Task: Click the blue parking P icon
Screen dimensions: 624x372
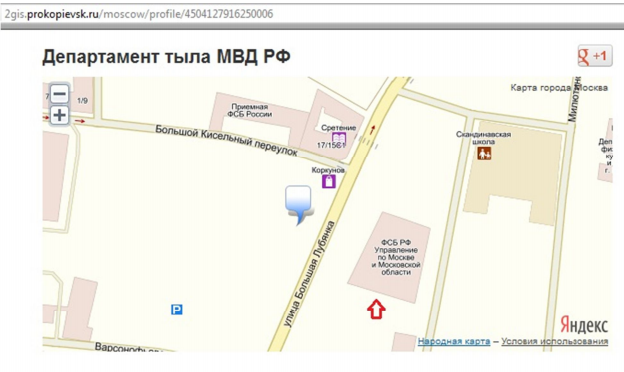Action: tap(177, 310)
